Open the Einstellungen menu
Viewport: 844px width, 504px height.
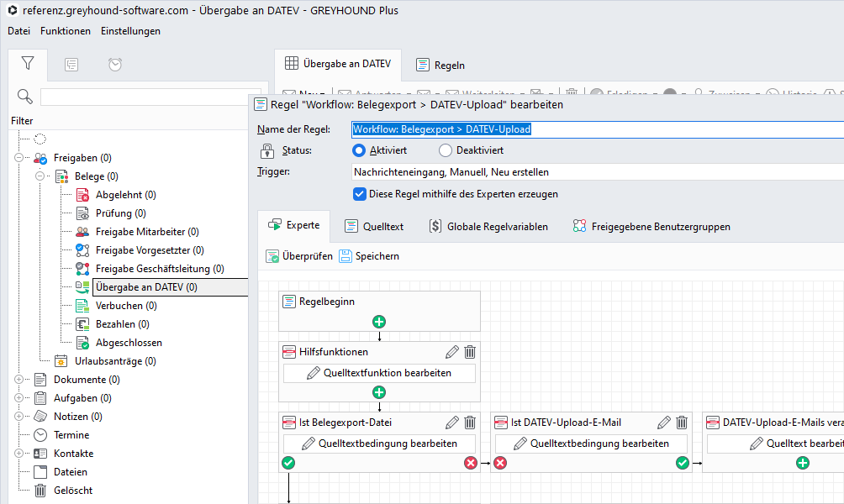click(130, 30)
